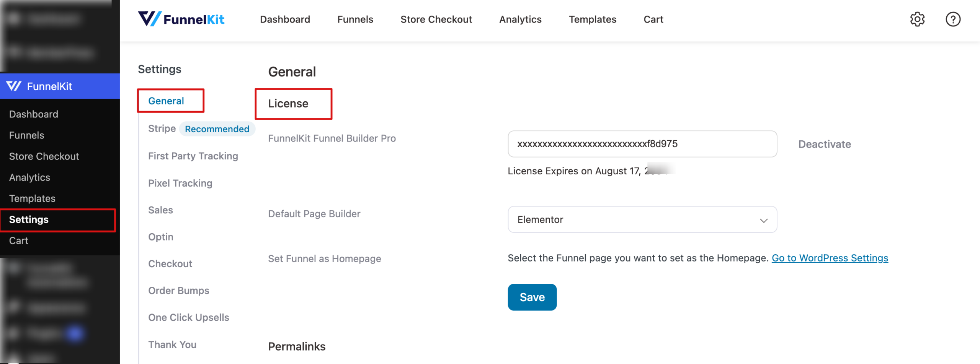Switch to the Stripe settings tab

pyautogui.click(x=162, y=128)
